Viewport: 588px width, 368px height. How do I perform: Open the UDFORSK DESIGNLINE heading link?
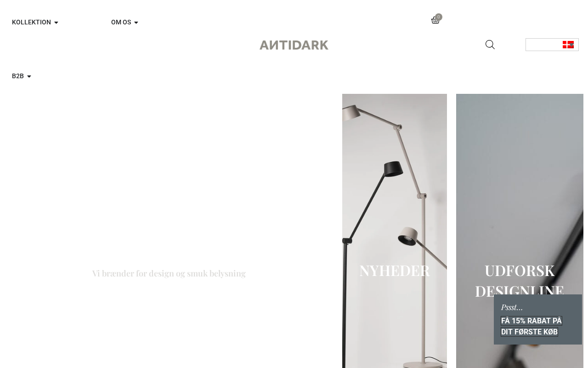point(520,281)
